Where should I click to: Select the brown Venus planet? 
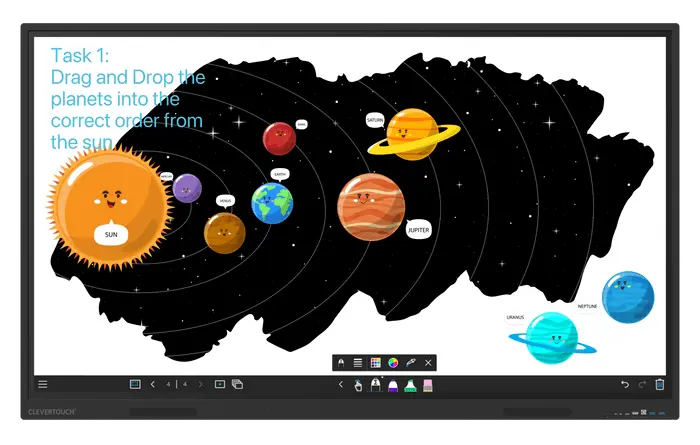click(x=225, y=233)
